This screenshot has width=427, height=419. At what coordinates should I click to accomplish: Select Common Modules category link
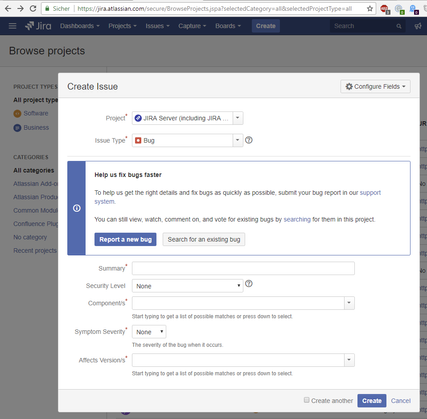(36, 211)
